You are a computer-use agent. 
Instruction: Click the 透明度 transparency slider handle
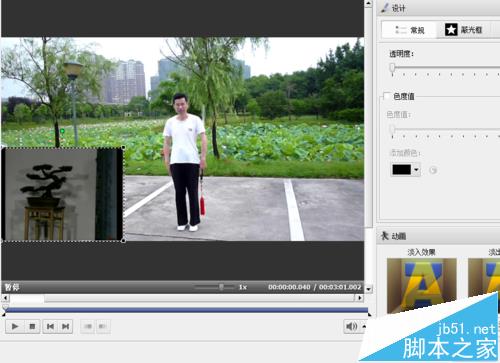[392, 68]
